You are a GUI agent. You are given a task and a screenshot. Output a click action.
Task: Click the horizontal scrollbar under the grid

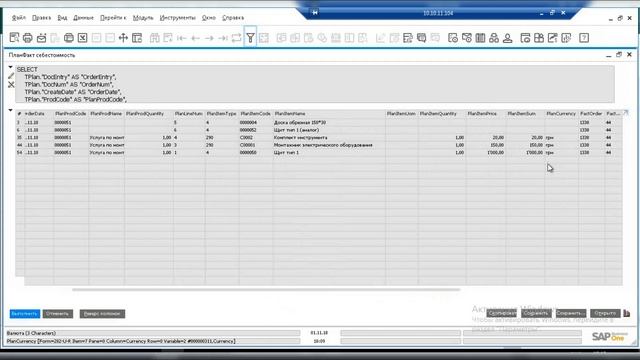tap(266, 290)
